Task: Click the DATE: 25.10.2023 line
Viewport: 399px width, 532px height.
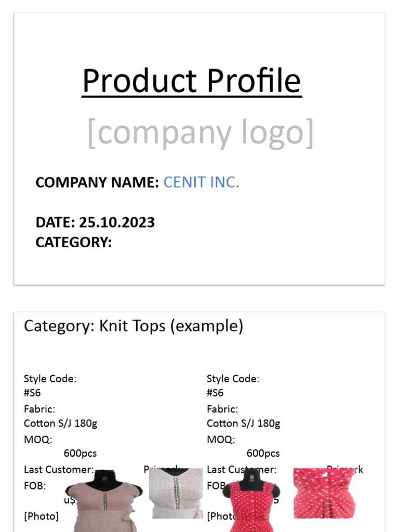Action: (x=95, y=222)
